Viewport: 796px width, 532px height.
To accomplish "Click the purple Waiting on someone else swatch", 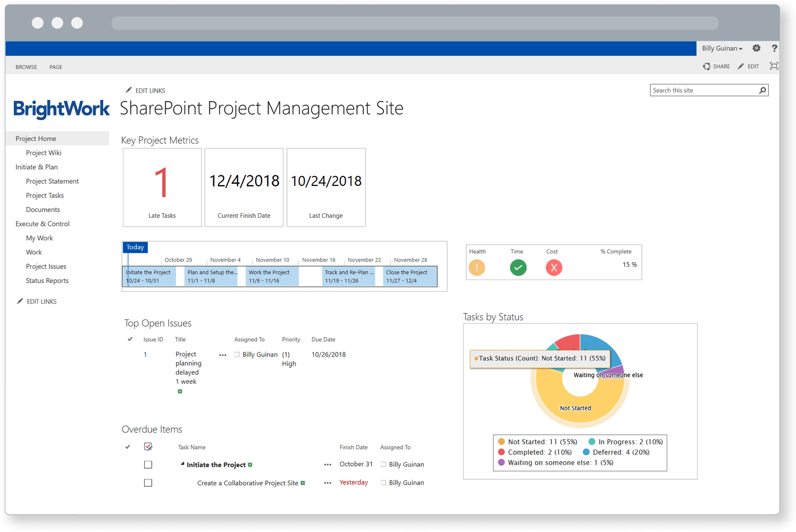I will (501, 462).
